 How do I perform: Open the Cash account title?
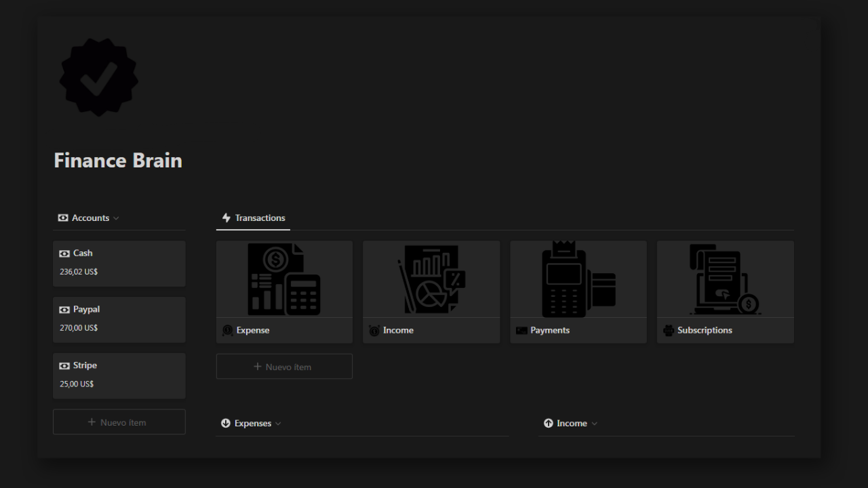pyautogui.click(x=83, y=253)
